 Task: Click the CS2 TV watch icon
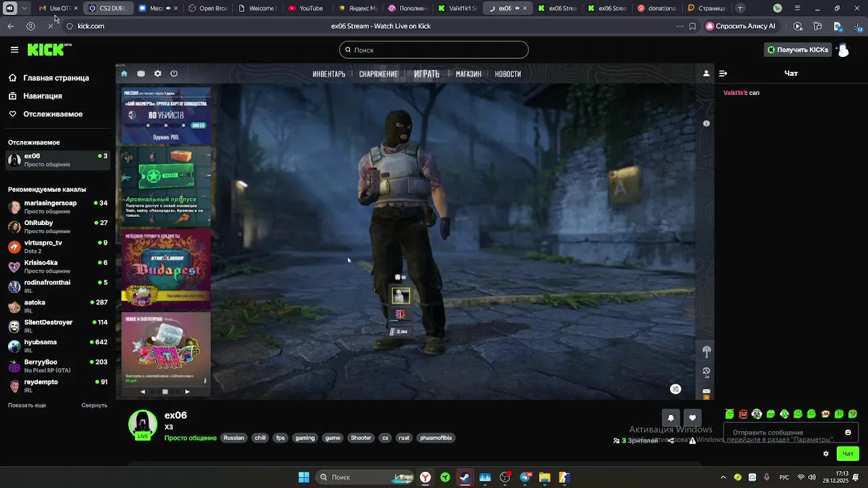(x=141, y=73)
